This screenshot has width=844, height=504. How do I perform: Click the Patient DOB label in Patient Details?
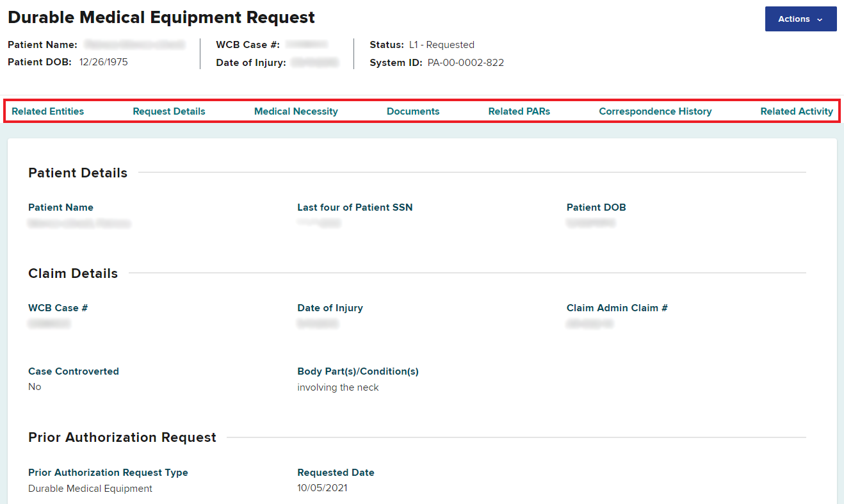click(596, 207)
